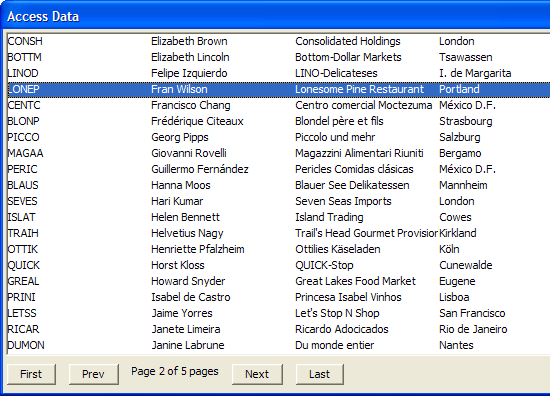This screenshot has width=550, height=396.
Task: Click contact Giovanni Rovelli
Action: pyautogui.click(x=189, y=153)
